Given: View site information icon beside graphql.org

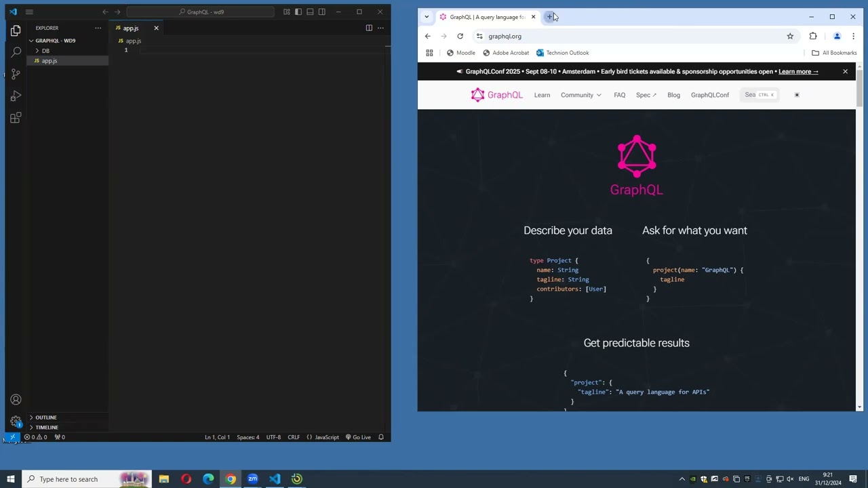Looking at the screenshot, I should click(x=479, y=36).
